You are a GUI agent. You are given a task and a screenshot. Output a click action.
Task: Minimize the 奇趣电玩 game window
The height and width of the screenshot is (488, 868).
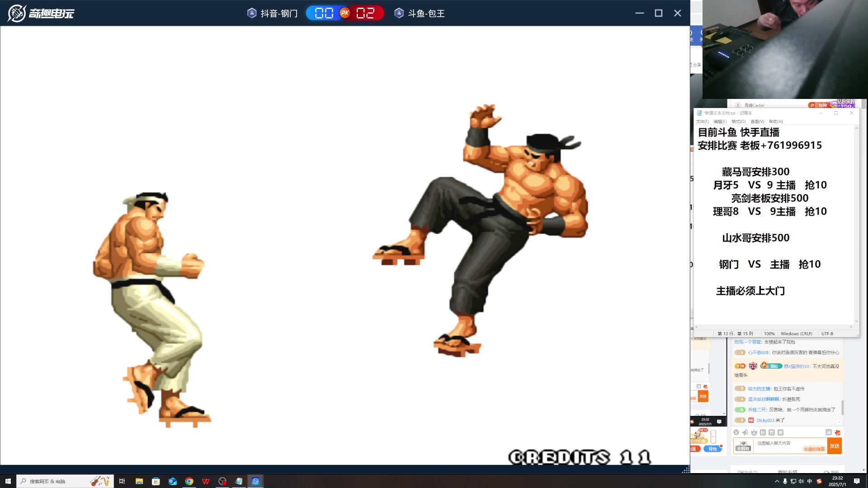pyautogui.click(x=639, y=13)
